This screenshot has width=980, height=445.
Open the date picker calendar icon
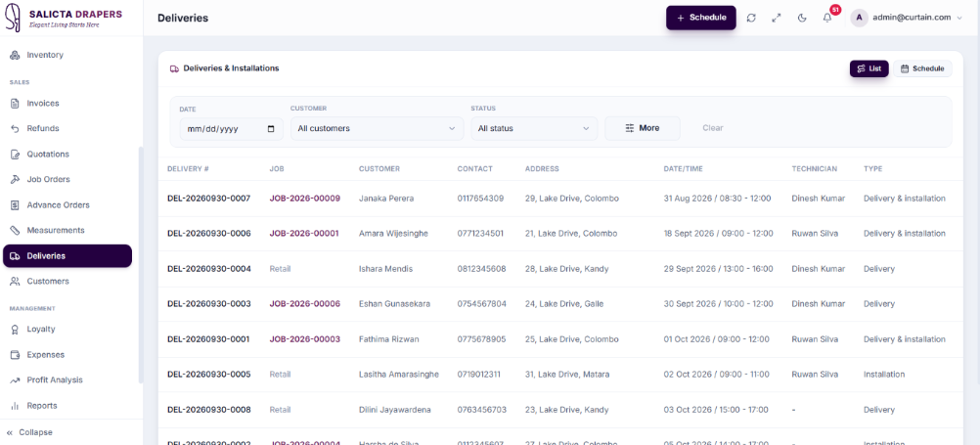click(271, 129)
